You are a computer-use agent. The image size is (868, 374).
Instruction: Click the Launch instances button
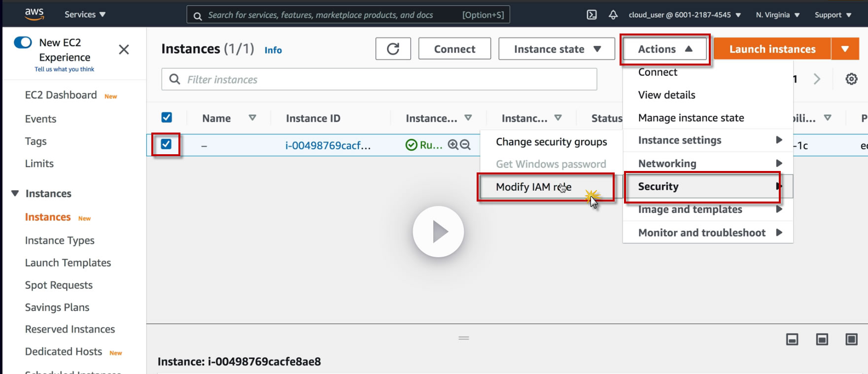[772, 49]
